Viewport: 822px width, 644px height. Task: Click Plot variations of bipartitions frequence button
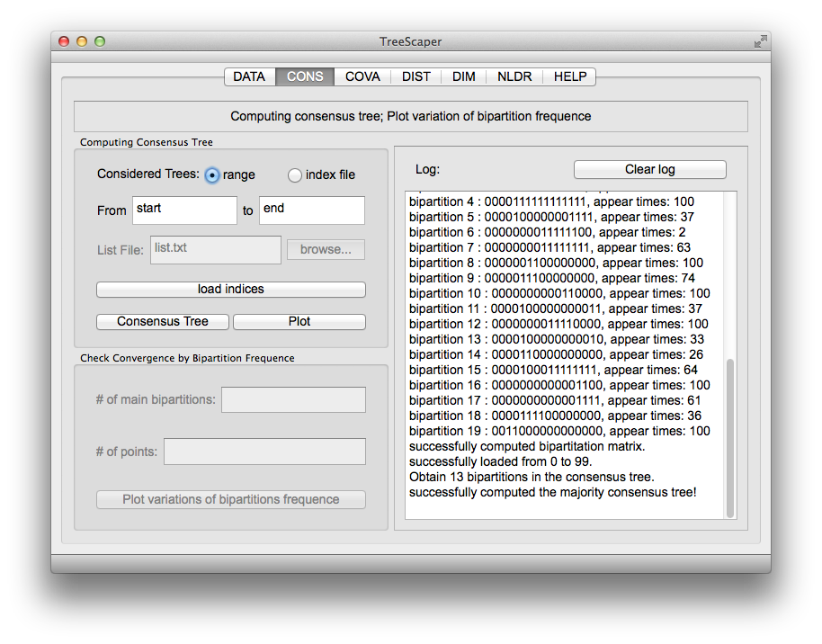[230, 499]
